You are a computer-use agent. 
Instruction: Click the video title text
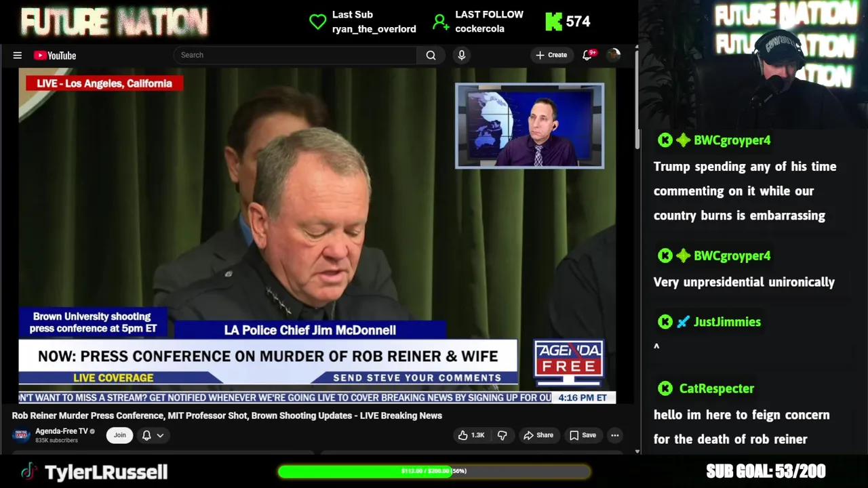point(226,415)
